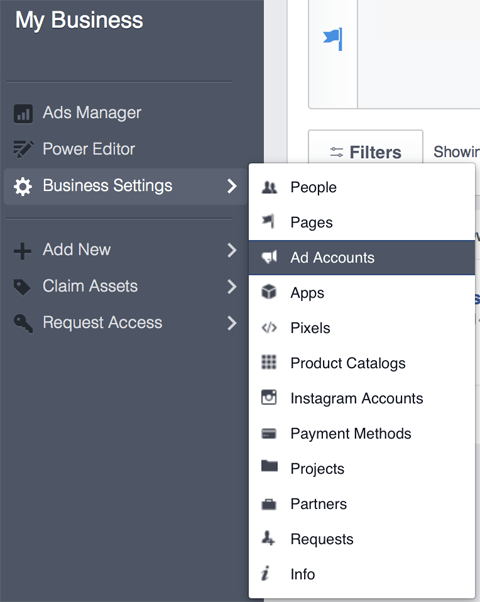The height and width of the screenshot is (602, 480).
Task: Click the Add New plus icon
Action: [x=22, y=251]
